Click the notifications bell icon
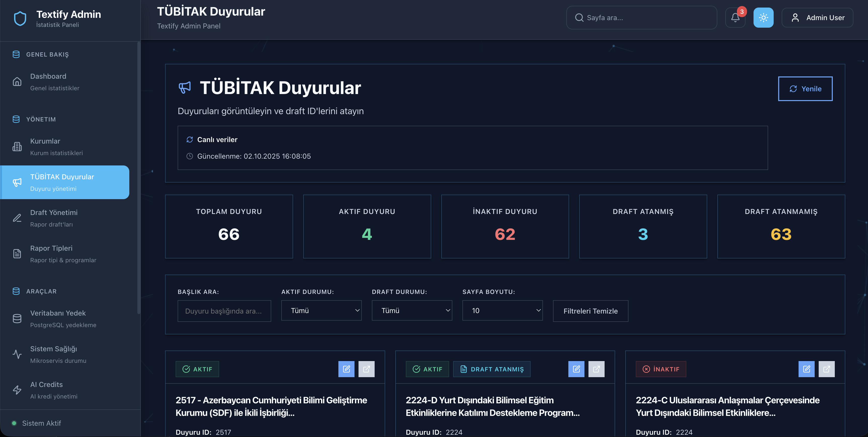 click(x=735, y=18)
